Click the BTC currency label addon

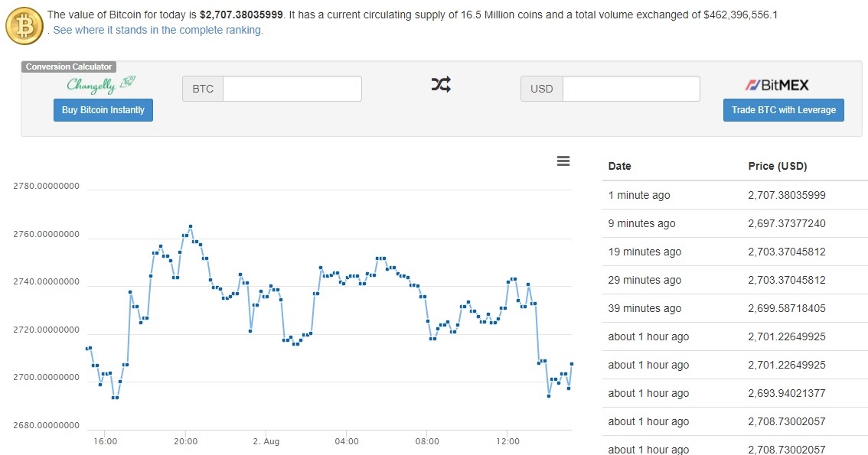pyautogui.click(x=203, y=89)
